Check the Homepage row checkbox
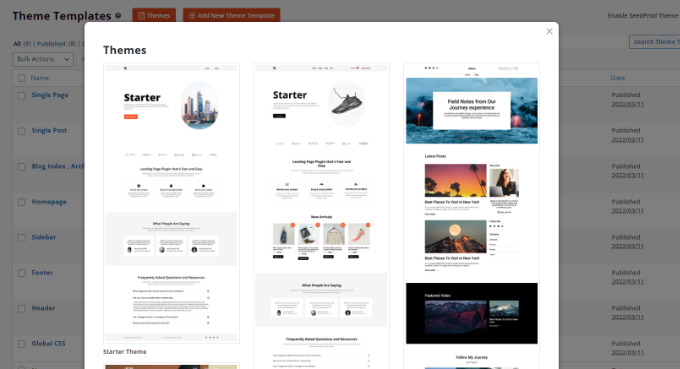 (21, 202)
